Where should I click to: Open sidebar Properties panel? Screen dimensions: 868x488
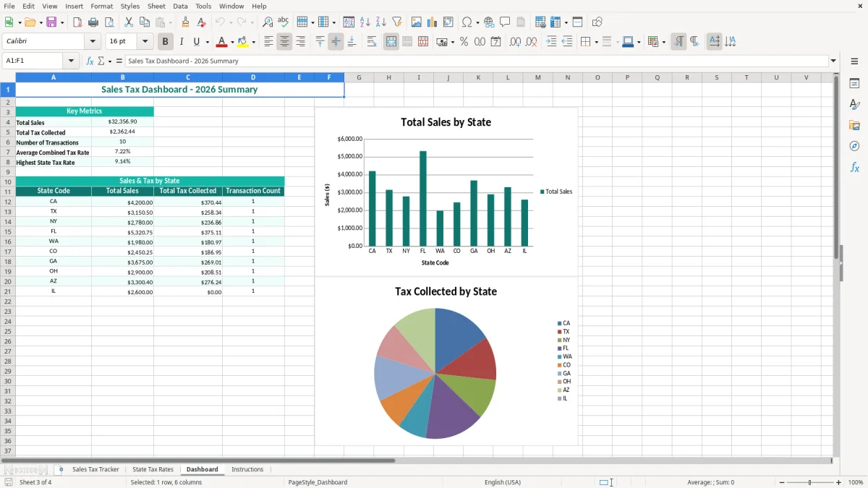(854, 83)
